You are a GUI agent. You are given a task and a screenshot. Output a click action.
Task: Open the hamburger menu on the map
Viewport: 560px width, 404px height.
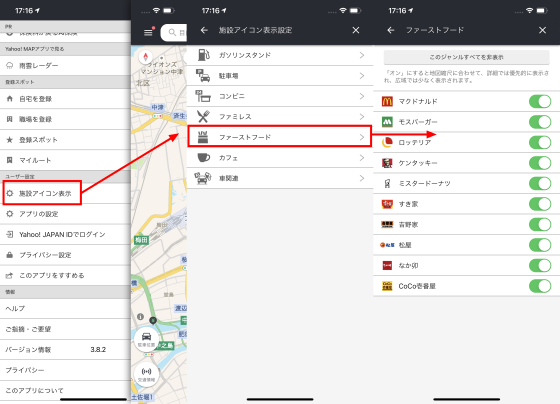coord(148,33)
